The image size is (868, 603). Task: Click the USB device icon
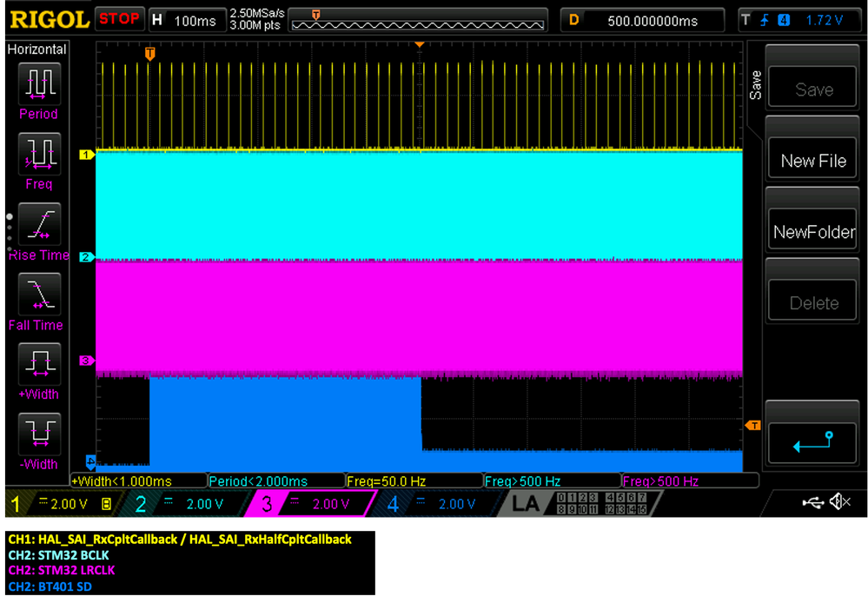point(815,500)
